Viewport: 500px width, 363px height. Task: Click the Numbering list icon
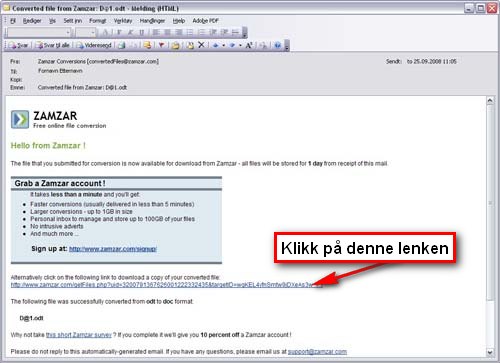202,32
